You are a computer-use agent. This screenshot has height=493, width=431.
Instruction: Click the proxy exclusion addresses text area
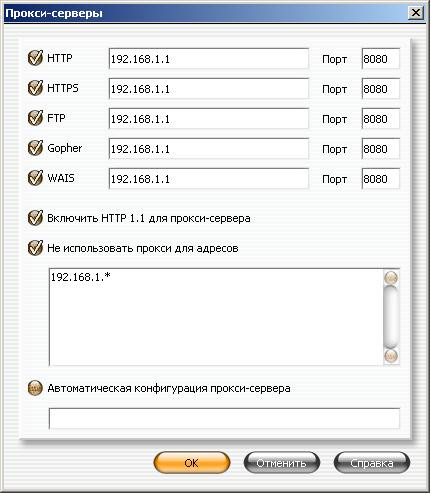[216, 317]
